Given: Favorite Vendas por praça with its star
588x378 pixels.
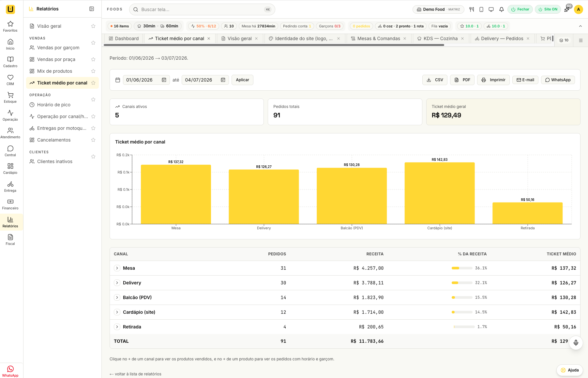Looking at the screenshot, I should 93,59.
